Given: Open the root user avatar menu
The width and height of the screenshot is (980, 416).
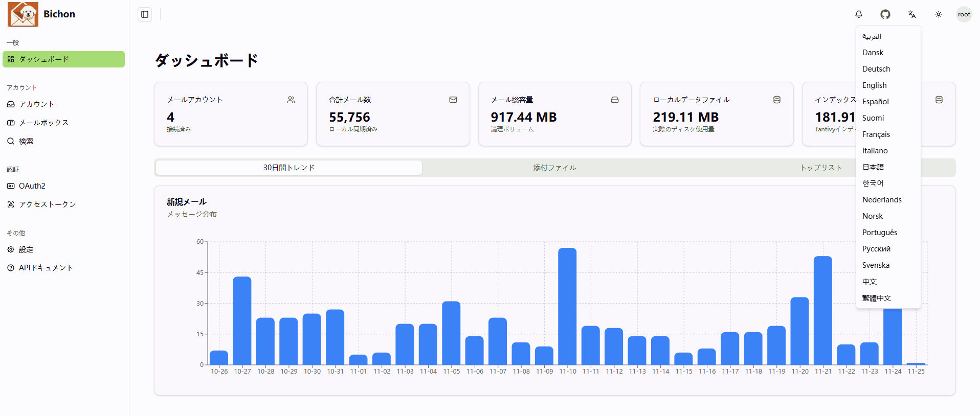Looking at the screenshot, I should click(964, 14).
